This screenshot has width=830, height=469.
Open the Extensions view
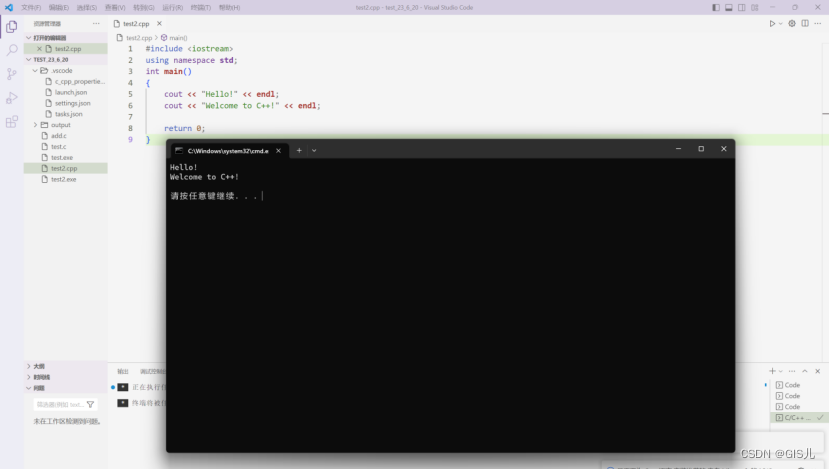pos(12,122)
